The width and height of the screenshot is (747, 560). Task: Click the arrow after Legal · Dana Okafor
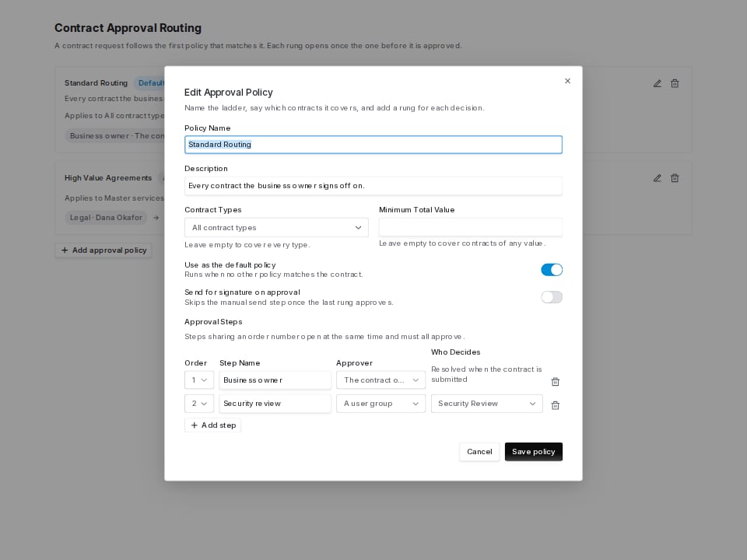[x=156, y=218]
